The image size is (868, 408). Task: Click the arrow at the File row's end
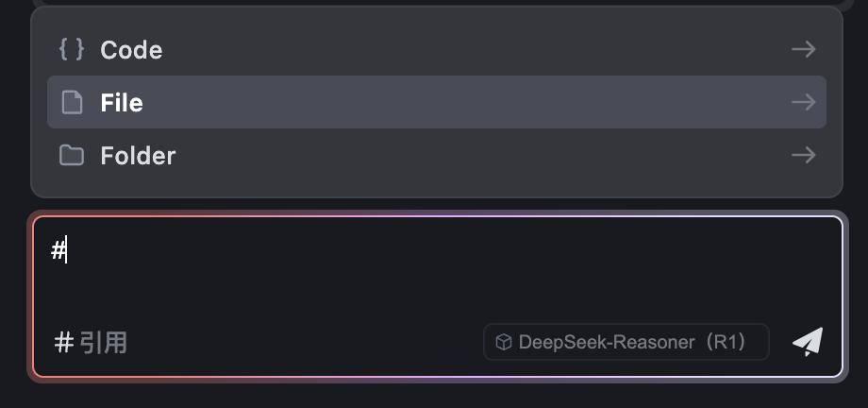(x=803, y=102)
